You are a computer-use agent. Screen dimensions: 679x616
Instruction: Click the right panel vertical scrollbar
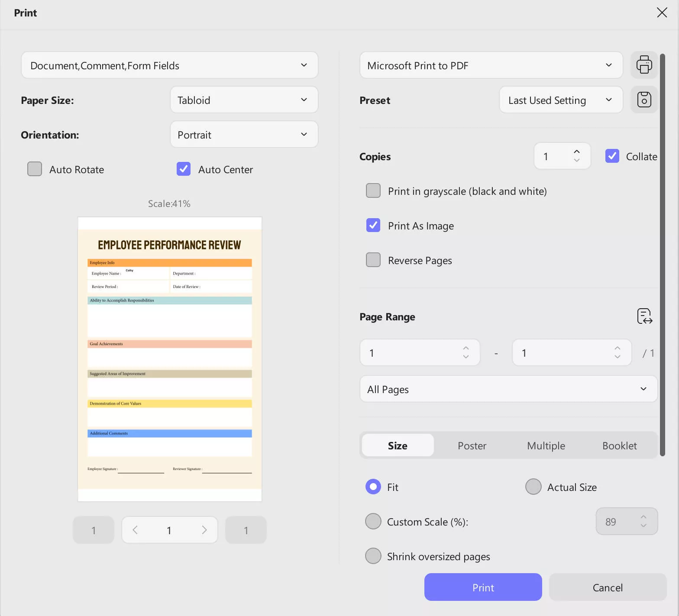click(x=662, y=255)
